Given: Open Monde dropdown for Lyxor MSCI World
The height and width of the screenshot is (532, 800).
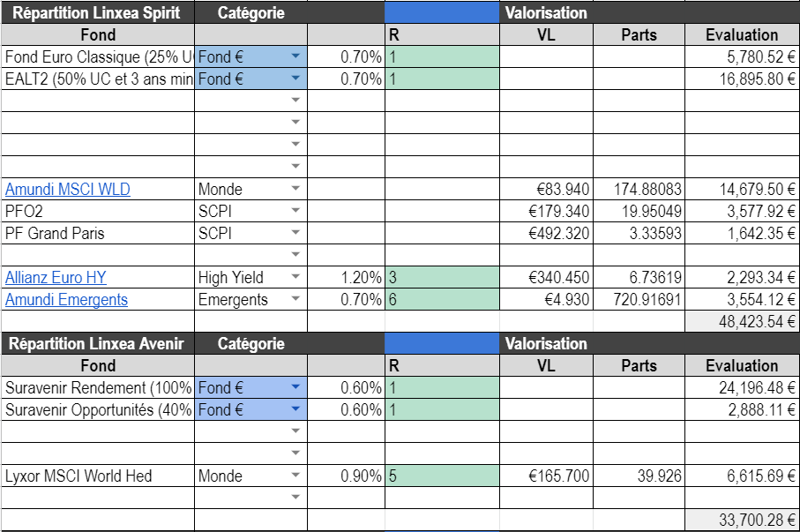Looking at the screenshot, I should (x=295, y=476).
